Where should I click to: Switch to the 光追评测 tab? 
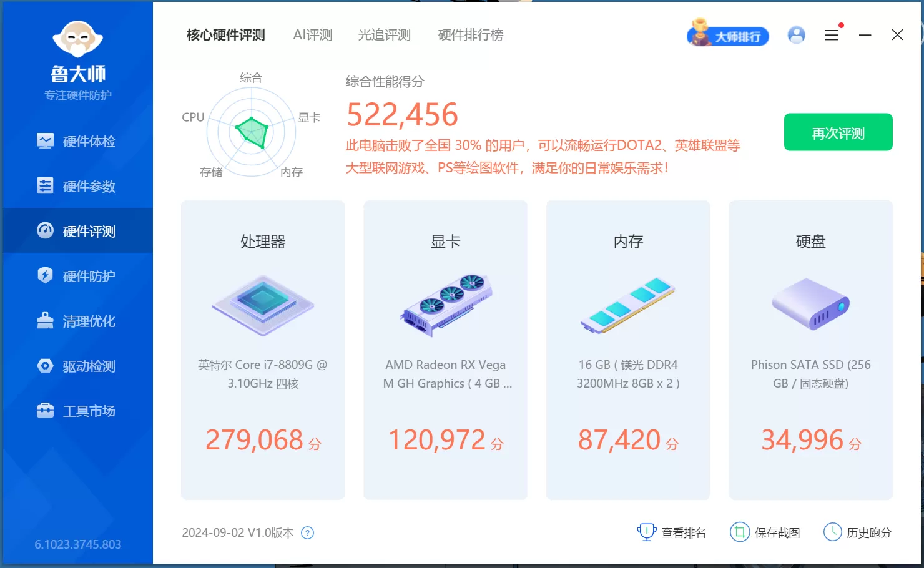pyautogui.click(x=384, y=35)
